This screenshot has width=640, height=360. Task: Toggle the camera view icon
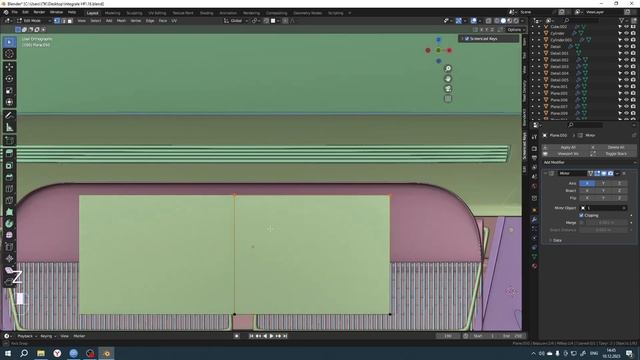(448, 89)
